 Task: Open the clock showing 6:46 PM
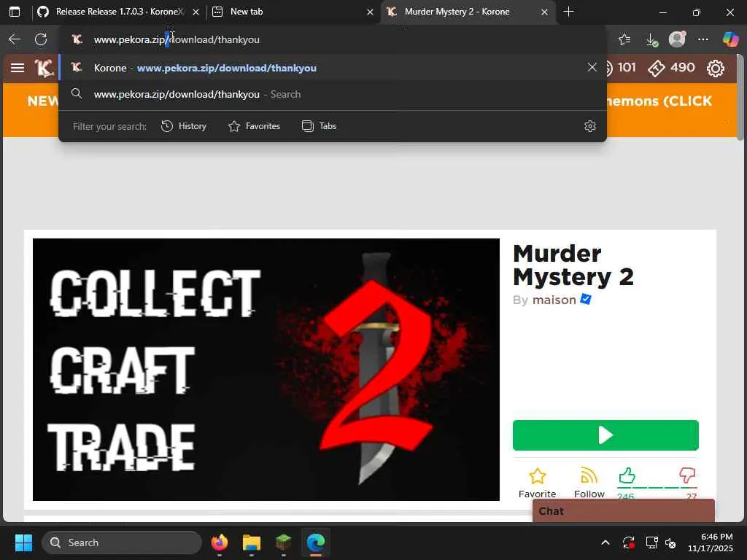(x=711, y=542)
